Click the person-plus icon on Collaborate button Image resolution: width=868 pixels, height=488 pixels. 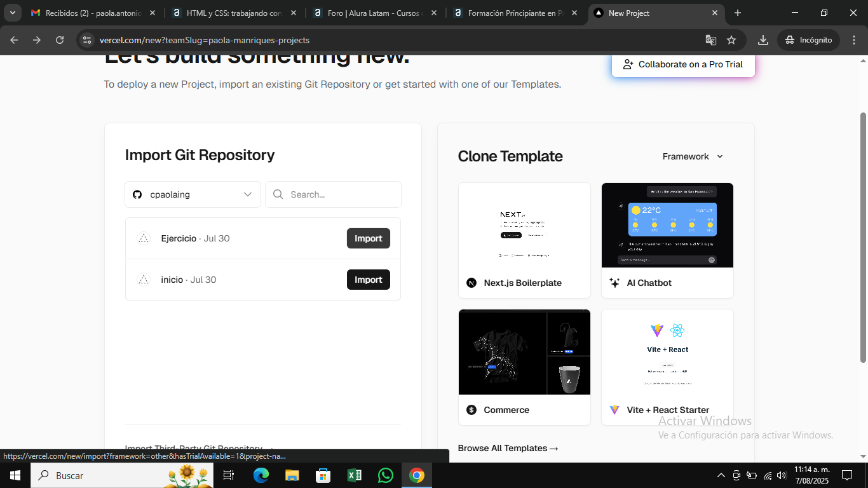click(x=628, y=64)
